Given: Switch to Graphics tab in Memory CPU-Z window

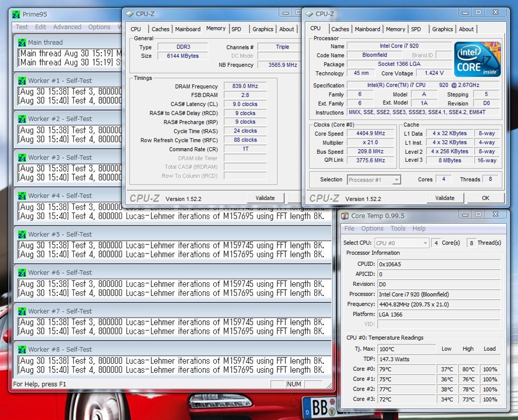Looking at the screenshot, I should tap(263, 29).
